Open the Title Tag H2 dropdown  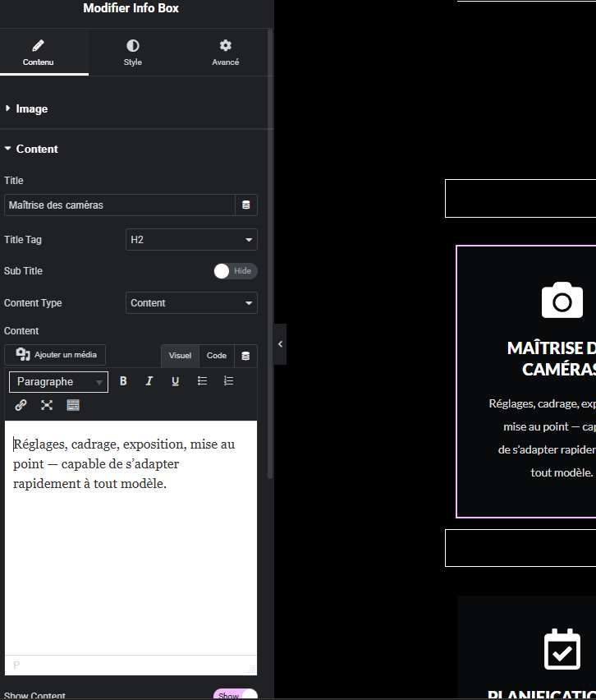click(x=191, y=240)
